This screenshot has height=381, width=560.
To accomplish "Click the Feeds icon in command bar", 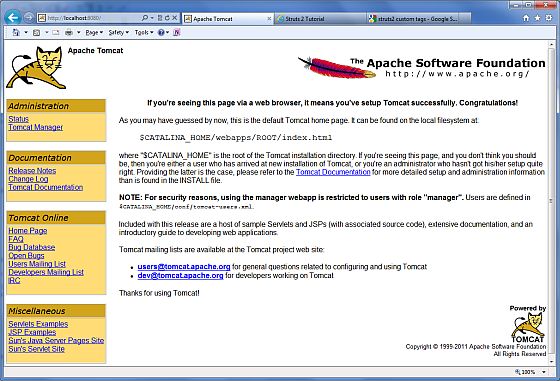I will pyautogui.click(x=36, y=33).
